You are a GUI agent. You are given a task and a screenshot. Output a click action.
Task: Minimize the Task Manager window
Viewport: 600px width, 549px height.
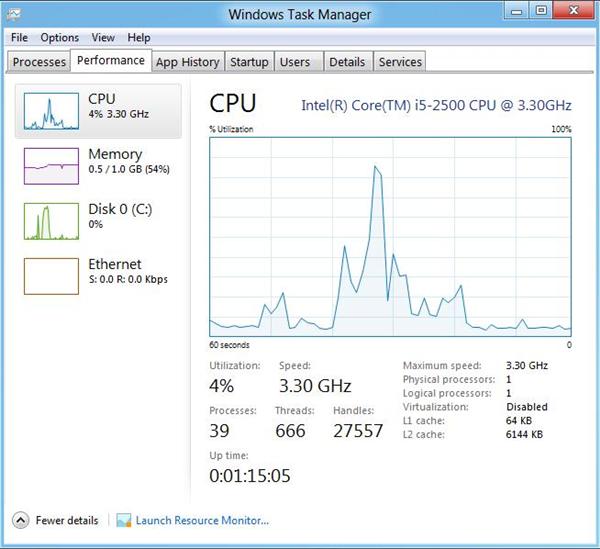tap(516, 11)
